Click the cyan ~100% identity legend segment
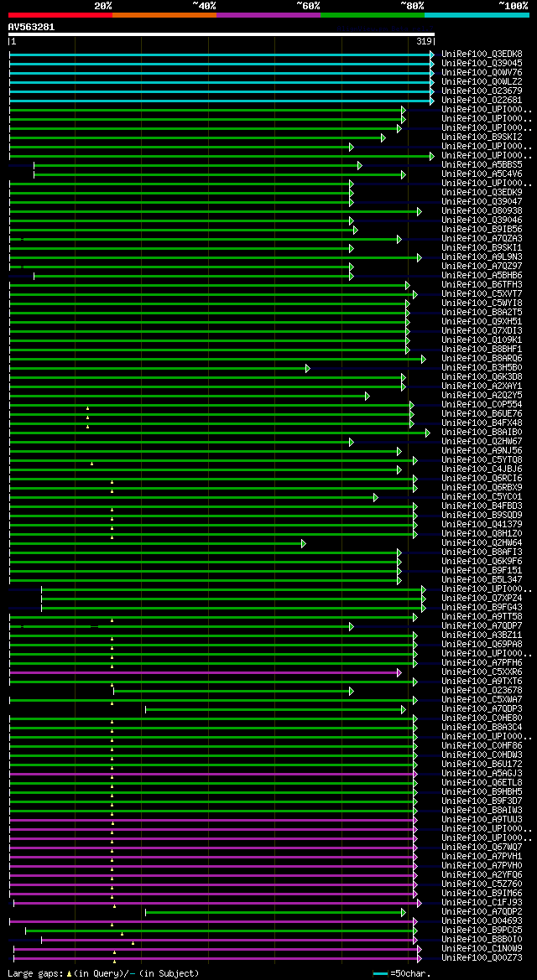Viewport: 537px width, 980px height. (477, 14)
